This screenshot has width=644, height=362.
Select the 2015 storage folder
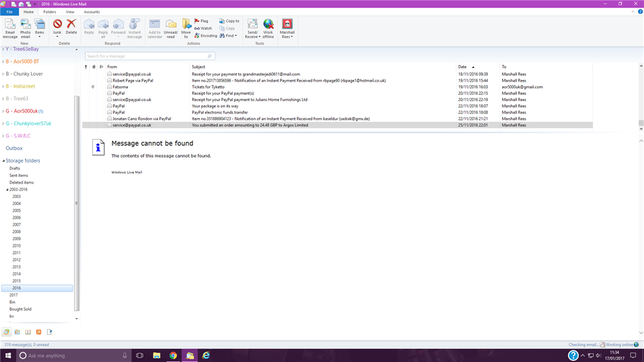pyautogui.click(x=16, y=281)
